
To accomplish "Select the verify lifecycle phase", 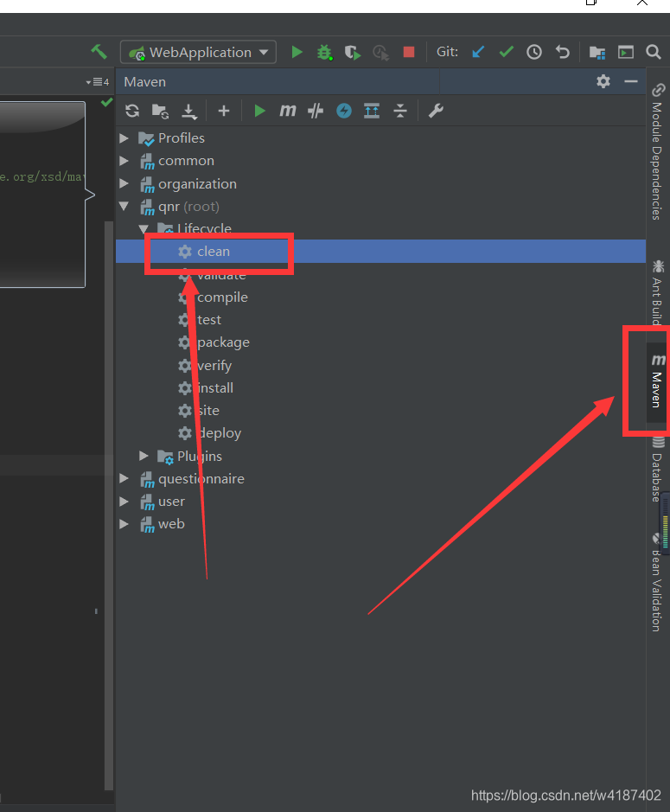I will [380, 366].
